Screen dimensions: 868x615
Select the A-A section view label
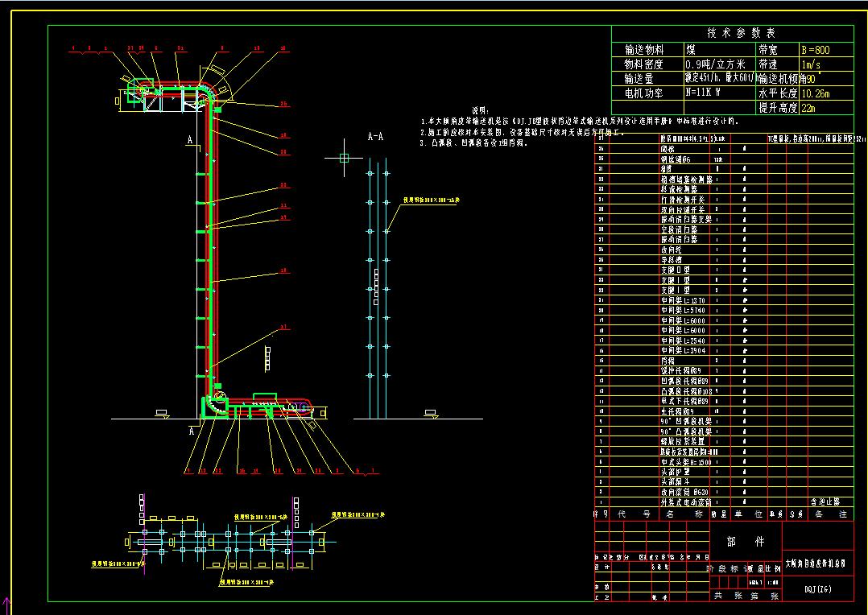[375, 136]
